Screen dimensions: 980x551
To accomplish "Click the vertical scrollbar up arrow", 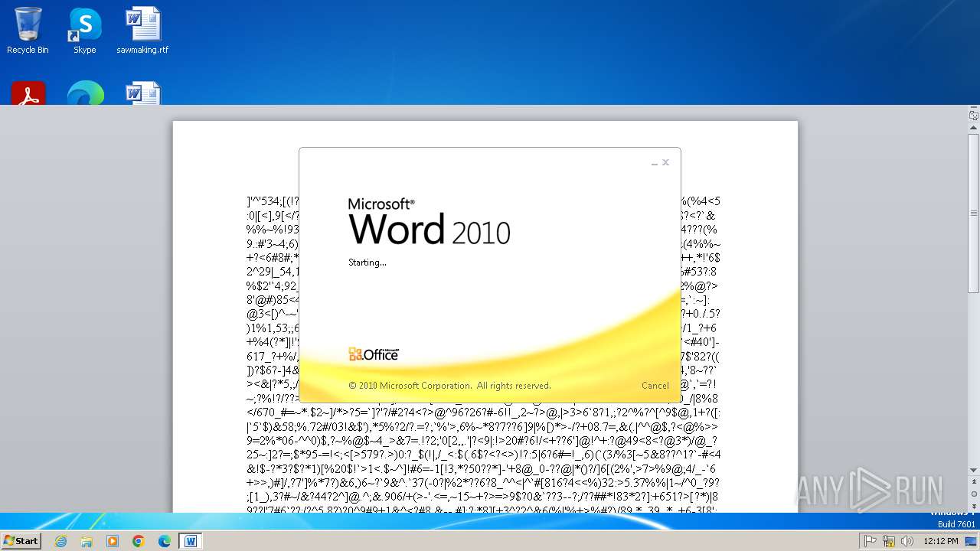I will pyautogui.click(x=973, y=128).
